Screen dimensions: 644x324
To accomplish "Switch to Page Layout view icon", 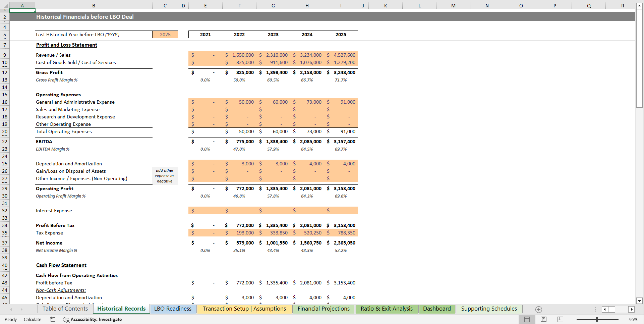I will pyautogui.click(x=543, y=319).
